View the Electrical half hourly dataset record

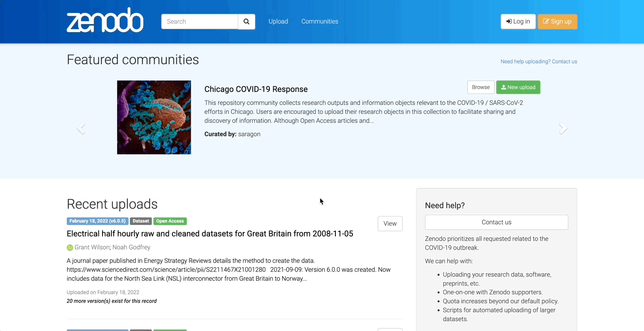390,224
